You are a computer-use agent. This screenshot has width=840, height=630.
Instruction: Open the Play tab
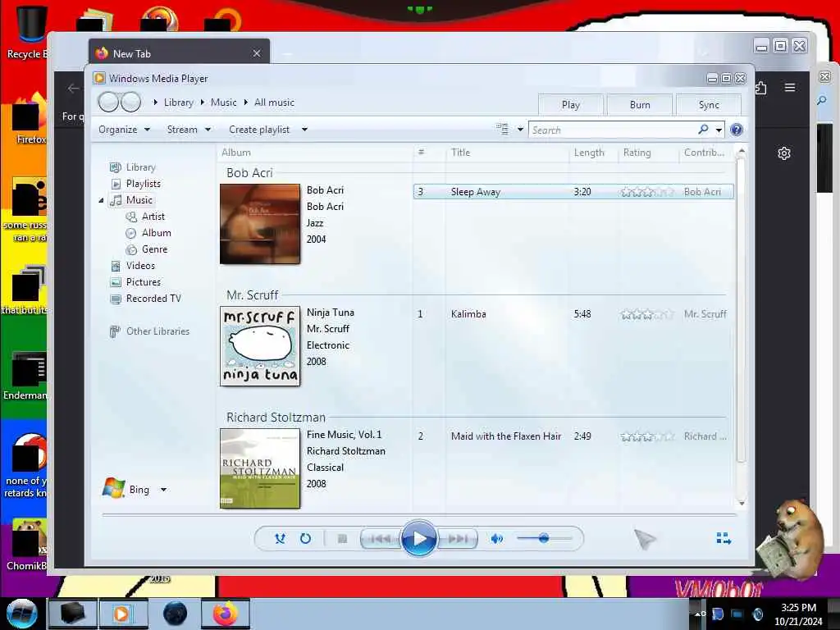(571, 105)
